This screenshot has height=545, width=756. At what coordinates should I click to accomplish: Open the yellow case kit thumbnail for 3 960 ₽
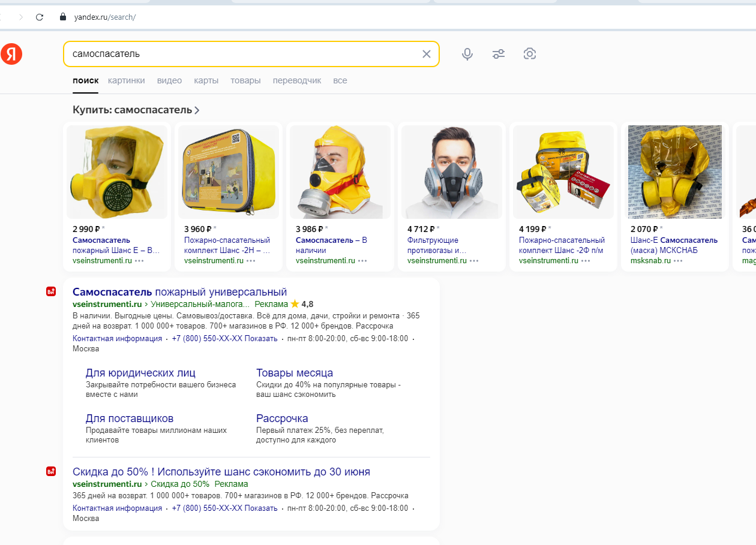coord(229,172)
